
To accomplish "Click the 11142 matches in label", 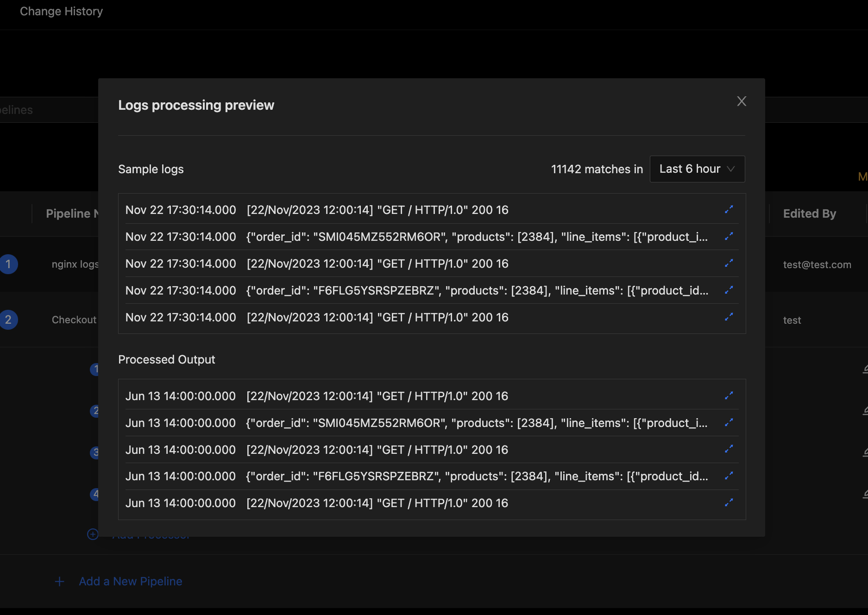I will [597, 169].
